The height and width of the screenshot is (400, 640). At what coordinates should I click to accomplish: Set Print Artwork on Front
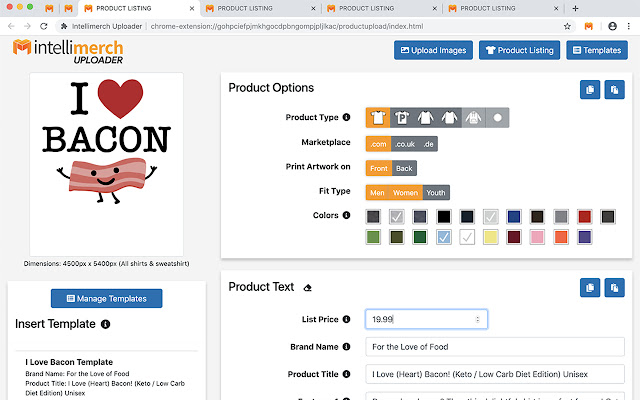pyautogui.click(x=379, y=168)
